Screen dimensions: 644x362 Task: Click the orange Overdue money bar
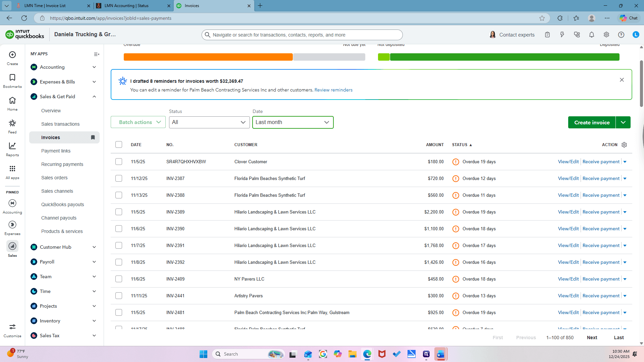(x=208, y=57)
